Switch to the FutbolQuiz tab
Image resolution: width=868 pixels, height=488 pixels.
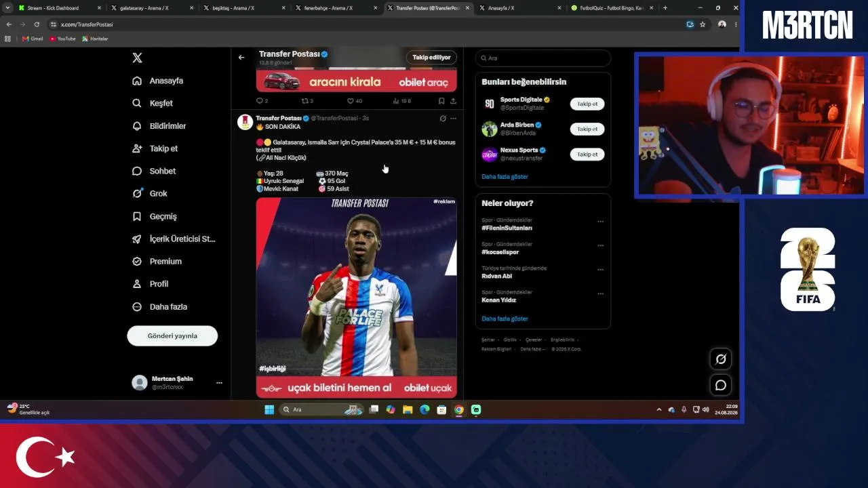(611, 8)
